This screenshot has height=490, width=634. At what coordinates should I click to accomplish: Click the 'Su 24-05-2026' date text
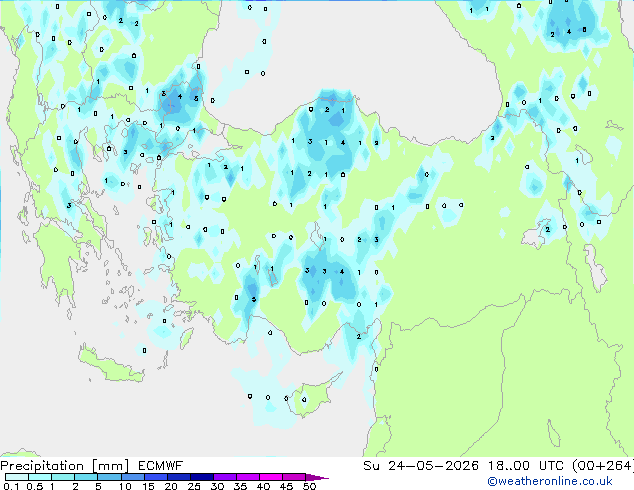[x=421, y=466]
